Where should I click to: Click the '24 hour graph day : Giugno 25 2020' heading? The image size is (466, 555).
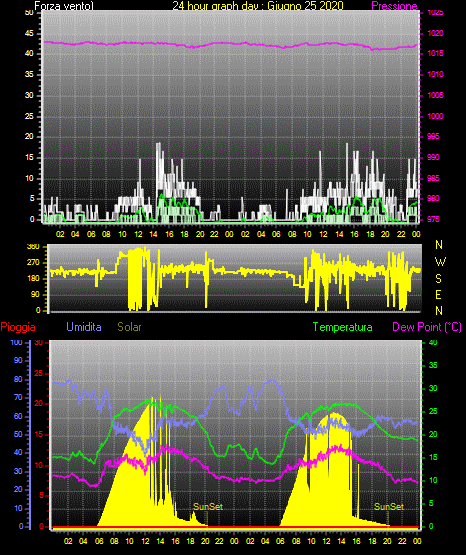pos(258,6)
